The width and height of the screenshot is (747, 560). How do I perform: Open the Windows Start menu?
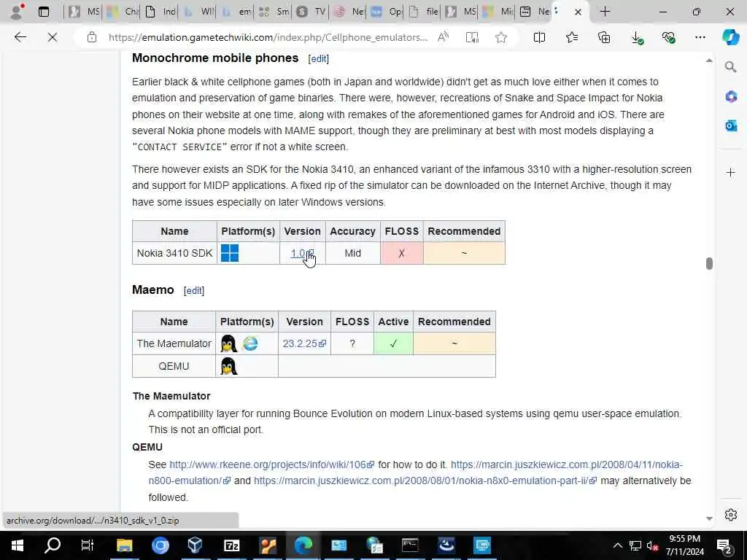[18, 545]
